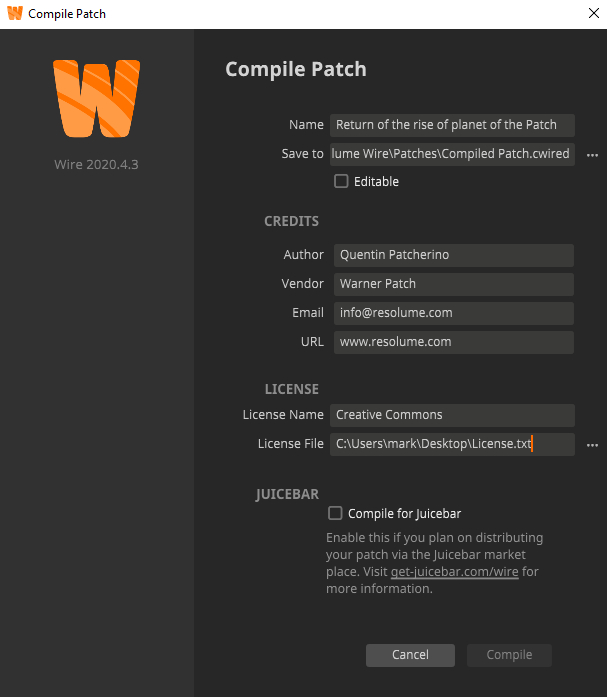The image size is (607, 697).
Task: Focus the Save to path field
Action: [452, 154]
